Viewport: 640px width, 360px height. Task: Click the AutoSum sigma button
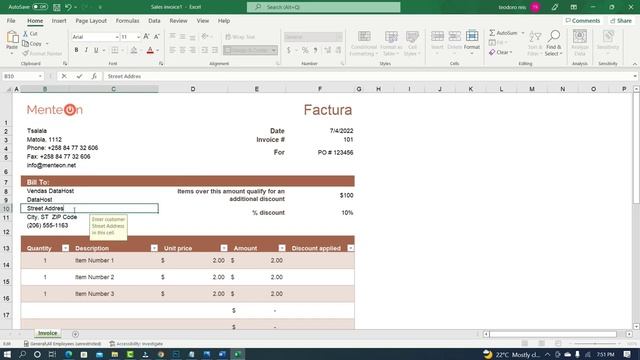click(503, 33)
